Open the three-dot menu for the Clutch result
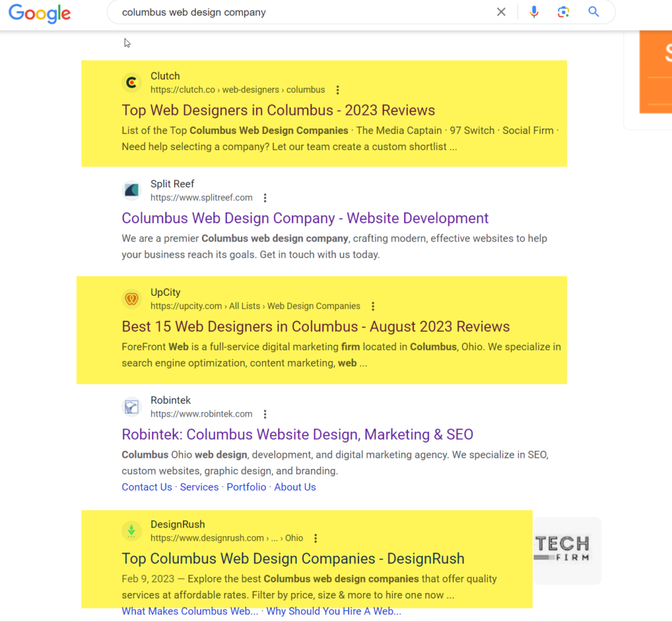Image resolution: width=672 pixels, height=622 pixels. [338, 90]
